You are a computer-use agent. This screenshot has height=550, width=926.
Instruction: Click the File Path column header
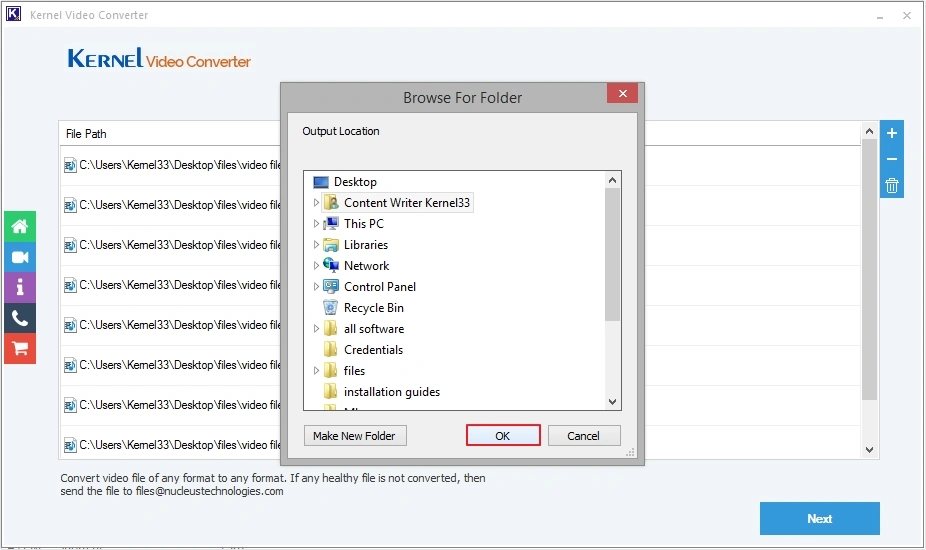point(86,134)
